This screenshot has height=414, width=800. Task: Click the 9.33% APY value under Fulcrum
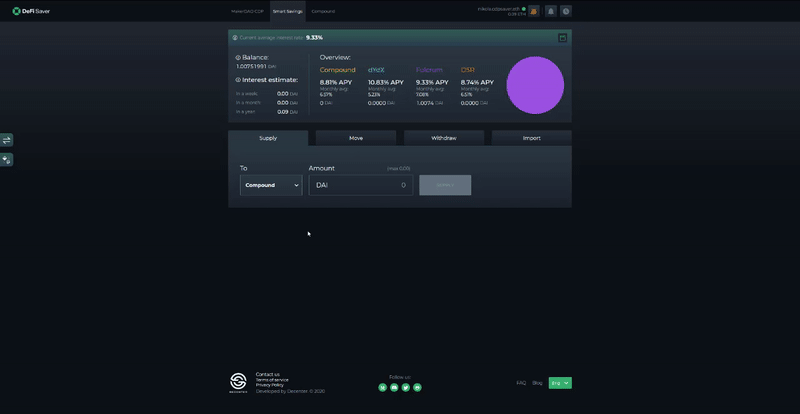[x=432, y=82]
